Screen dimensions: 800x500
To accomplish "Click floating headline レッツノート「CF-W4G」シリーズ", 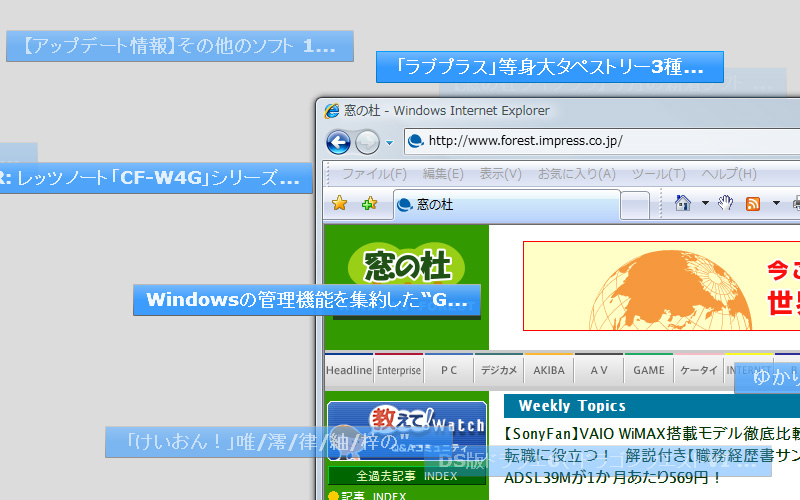I will (156, 178).
